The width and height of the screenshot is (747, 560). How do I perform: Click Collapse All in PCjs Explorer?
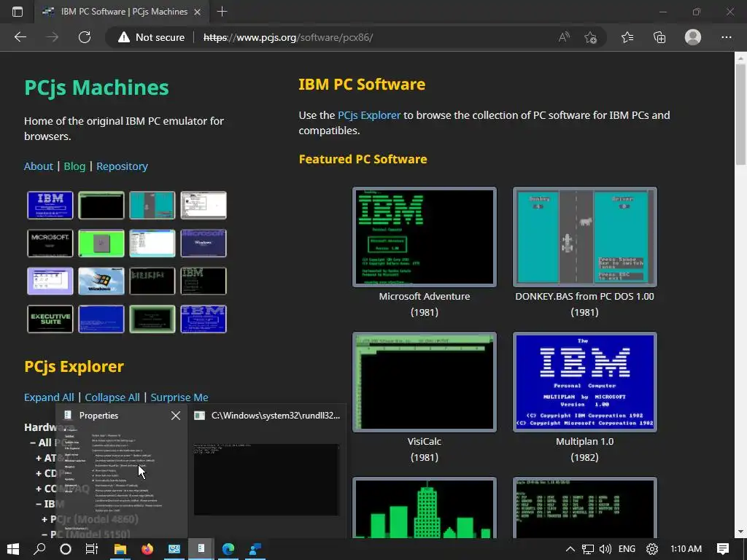[x=112, y=397]
